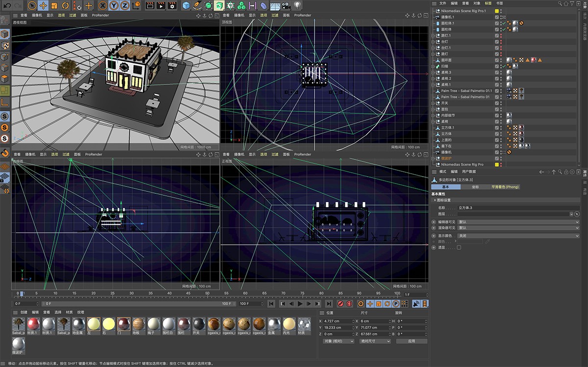The height and width of the screenshot is (367, 588).
Task: Add a Cube primitive object
Action: (x=186, y=6)
